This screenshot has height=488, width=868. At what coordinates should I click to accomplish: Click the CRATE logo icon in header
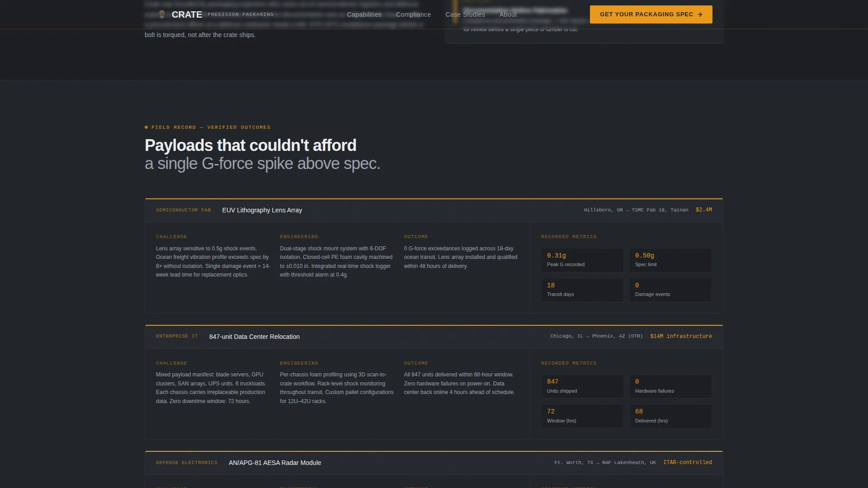point(162,14)
